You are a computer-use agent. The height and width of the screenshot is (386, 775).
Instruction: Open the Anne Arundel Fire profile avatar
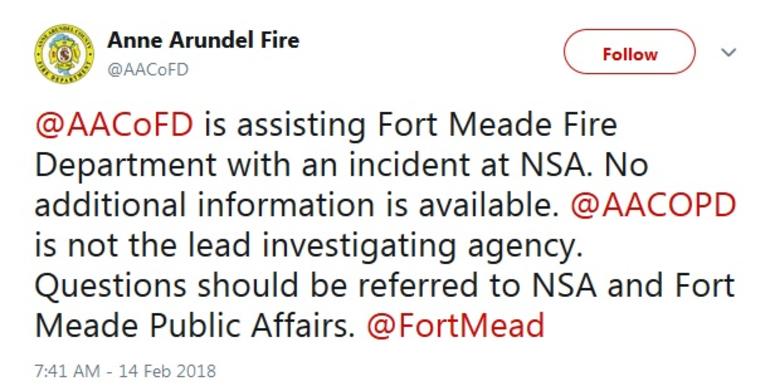tap(64, 53)
